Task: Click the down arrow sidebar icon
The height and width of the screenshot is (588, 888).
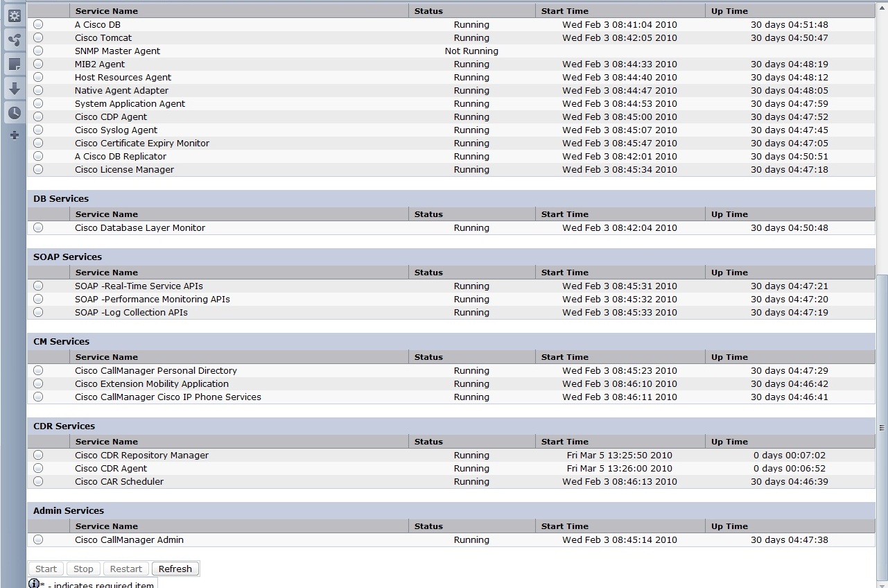Action: coord(14,89)
